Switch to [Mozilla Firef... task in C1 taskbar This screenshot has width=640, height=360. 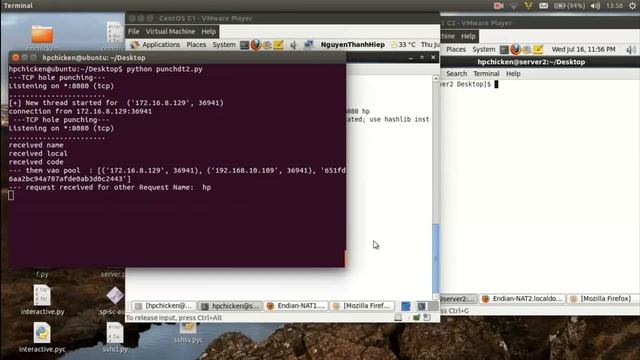[x=362, y=306]
